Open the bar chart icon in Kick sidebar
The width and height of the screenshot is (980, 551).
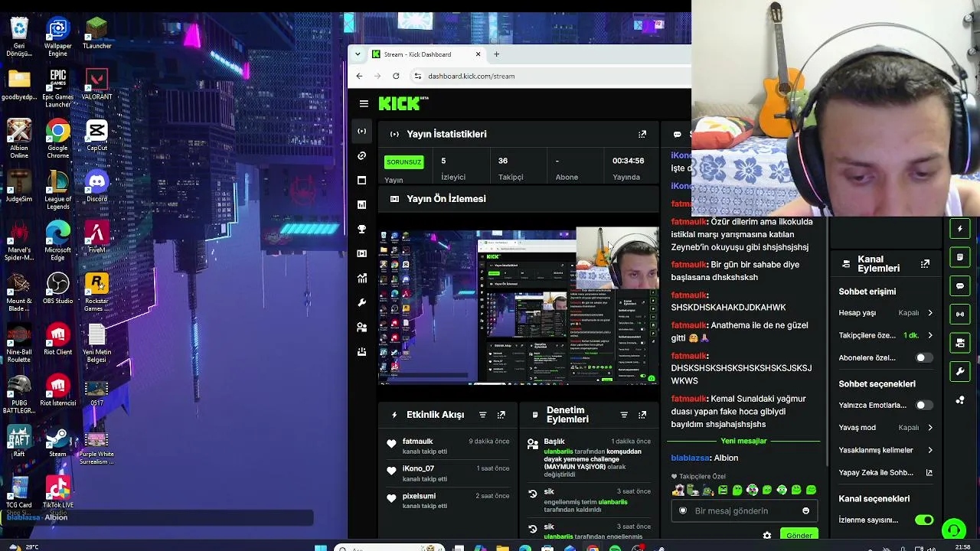click(x=362, y=205)
